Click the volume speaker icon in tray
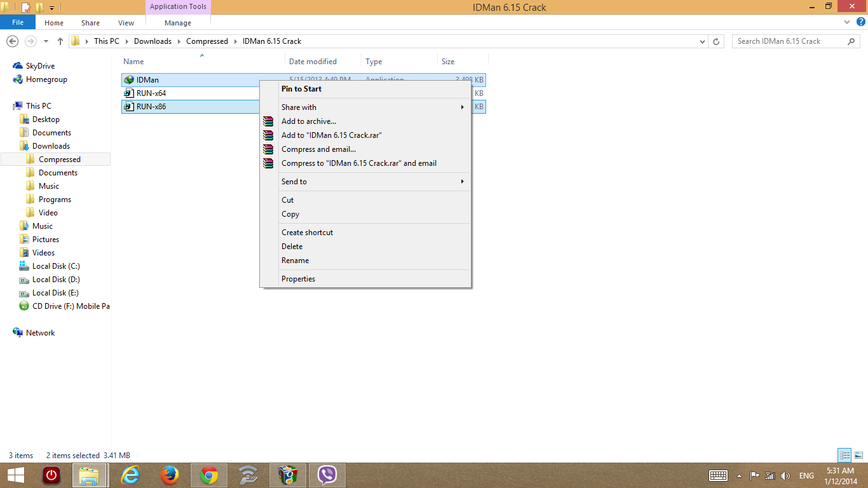Image resolution: width=868 pixels, height=488 pixels. click(x=785, y=475)
